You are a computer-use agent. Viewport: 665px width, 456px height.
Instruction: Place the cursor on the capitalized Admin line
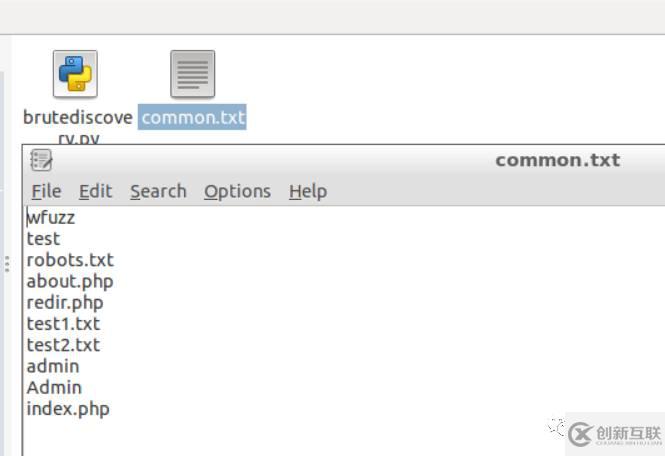click(54, 388)
